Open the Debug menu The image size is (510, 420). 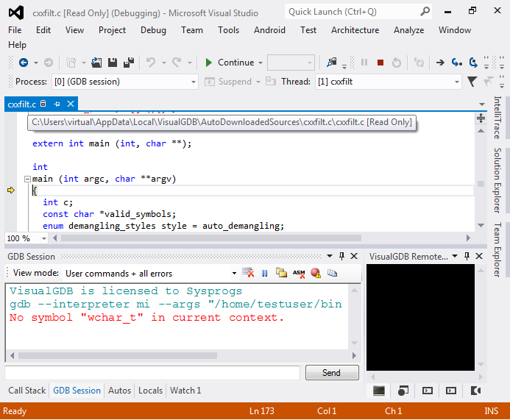click(x=153, y=30)
